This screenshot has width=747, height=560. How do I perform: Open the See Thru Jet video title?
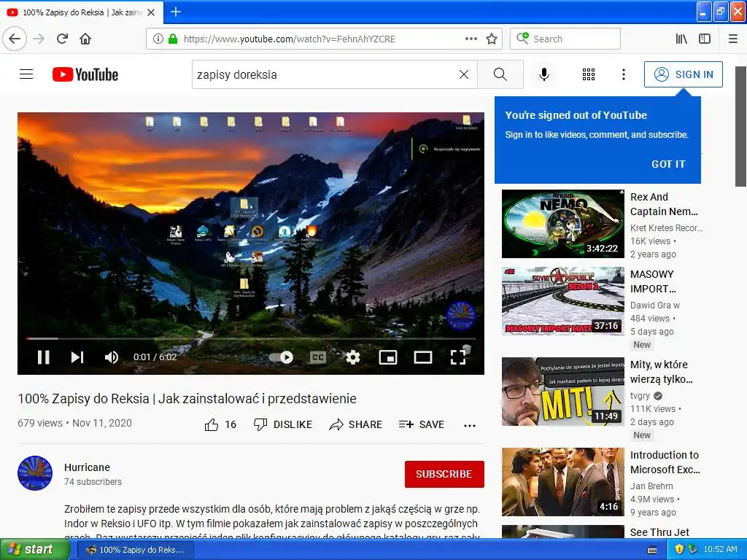click(x=659, y=532)
